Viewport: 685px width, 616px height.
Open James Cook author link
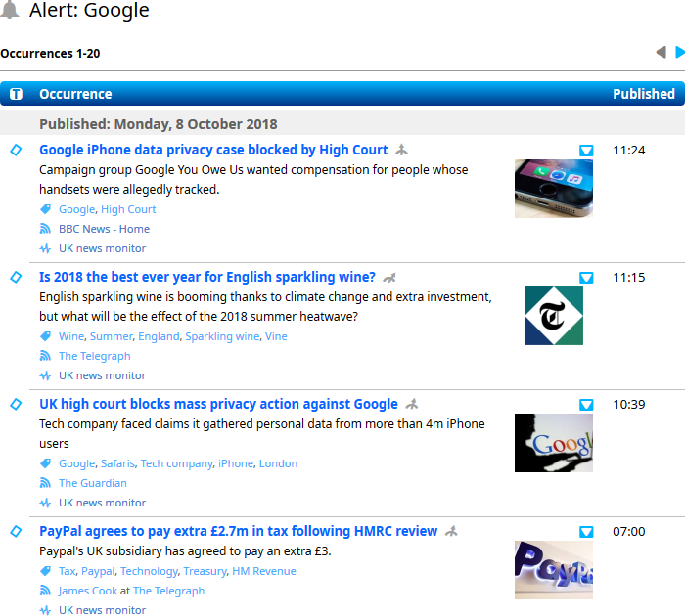coord(88,591)
